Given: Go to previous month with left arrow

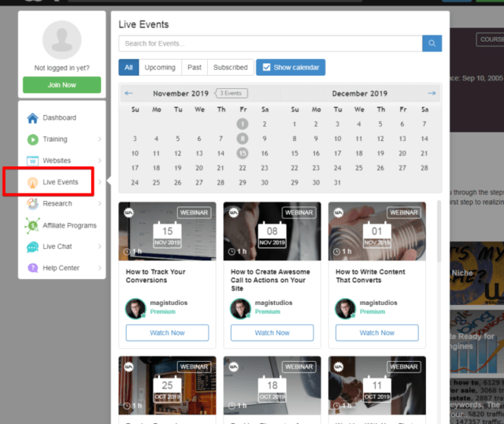Looking at the screenshot, I should coord(128,93).
